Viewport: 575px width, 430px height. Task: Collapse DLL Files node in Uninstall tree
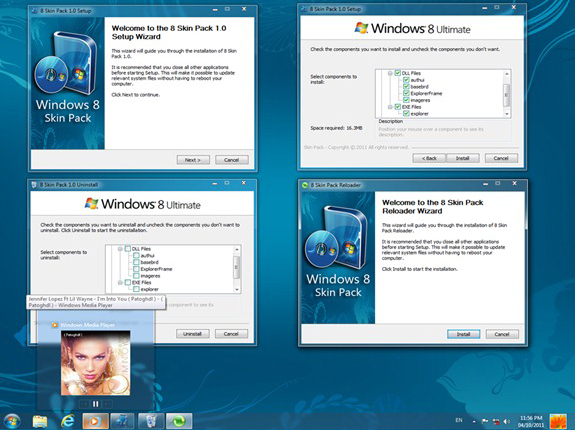click(x=120, y=249)
